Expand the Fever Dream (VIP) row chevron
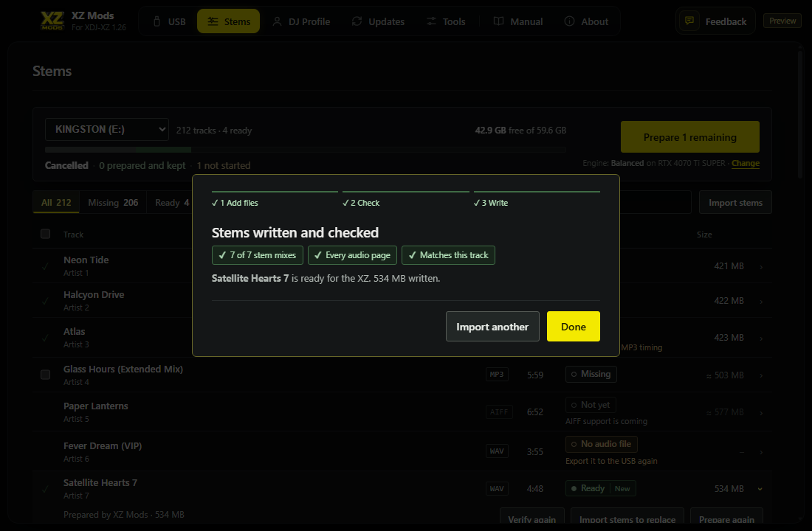Screen dimensions: 812x531 (761, 452)
